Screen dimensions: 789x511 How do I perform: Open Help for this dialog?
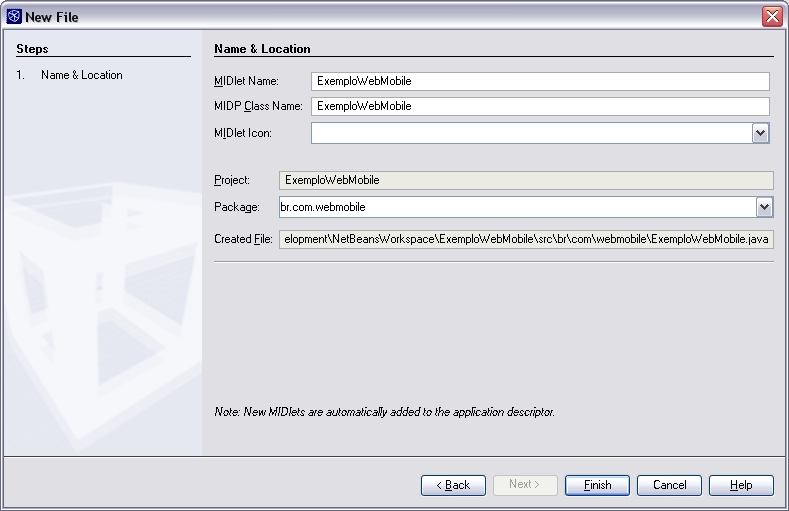(741, 485)
